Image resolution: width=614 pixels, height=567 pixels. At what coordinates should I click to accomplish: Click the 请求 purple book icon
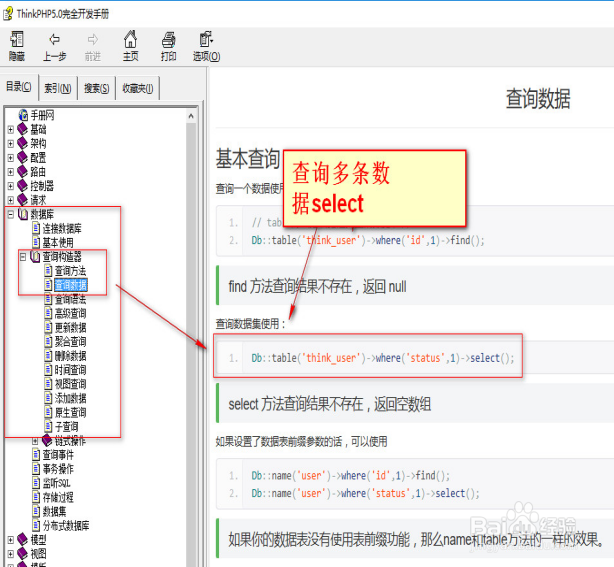[x=23, y=200]
